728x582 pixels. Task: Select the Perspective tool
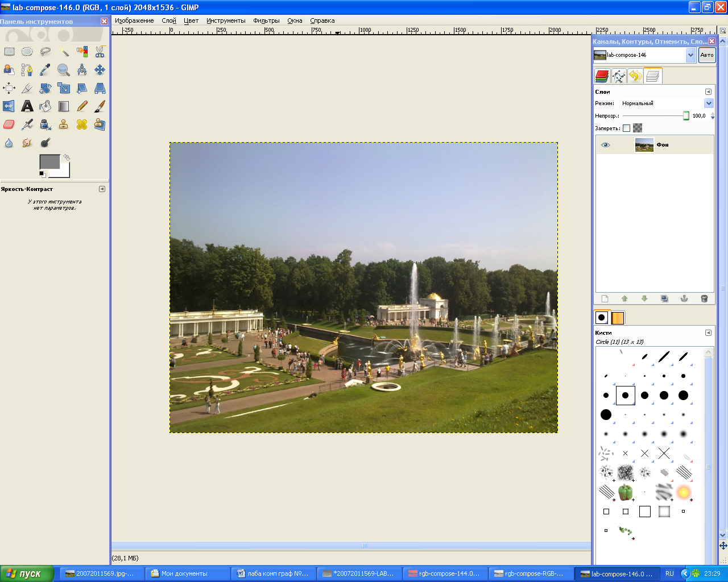tap(100, 88)
